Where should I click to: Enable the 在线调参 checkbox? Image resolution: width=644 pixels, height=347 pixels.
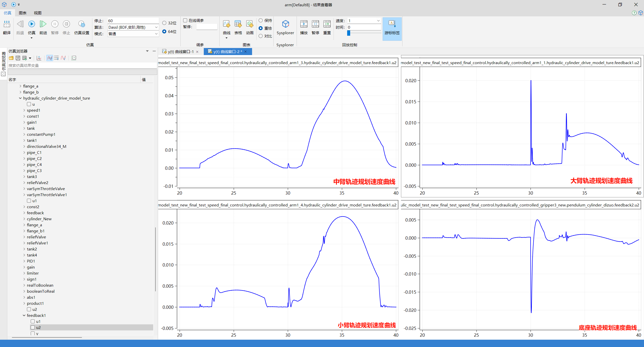click(185, 20)
